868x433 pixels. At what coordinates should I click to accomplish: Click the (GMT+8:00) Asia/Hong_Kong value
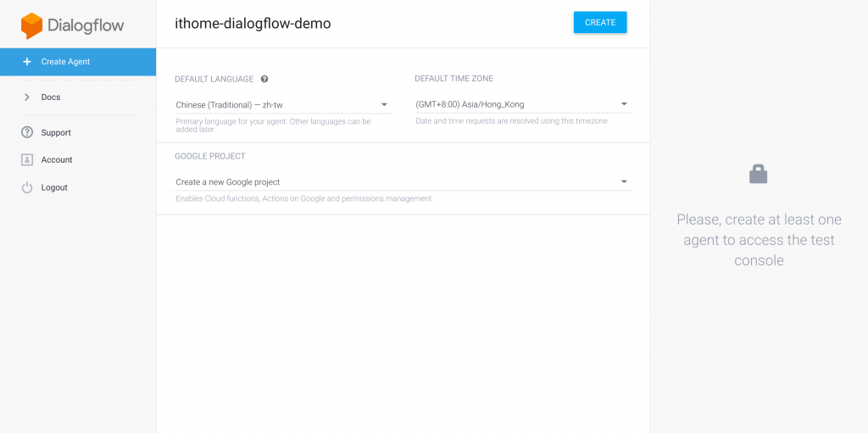point(470,104)
